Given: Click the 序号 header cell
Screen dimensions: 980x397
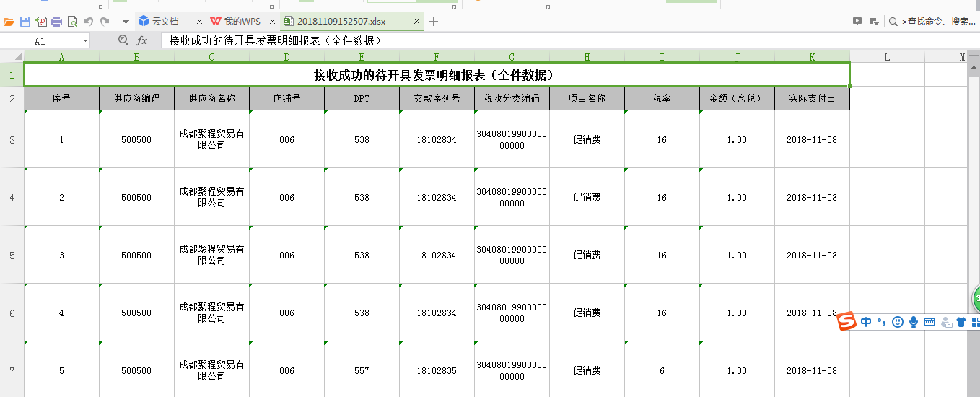Looking at the screenshot, I should click(61, 98).
